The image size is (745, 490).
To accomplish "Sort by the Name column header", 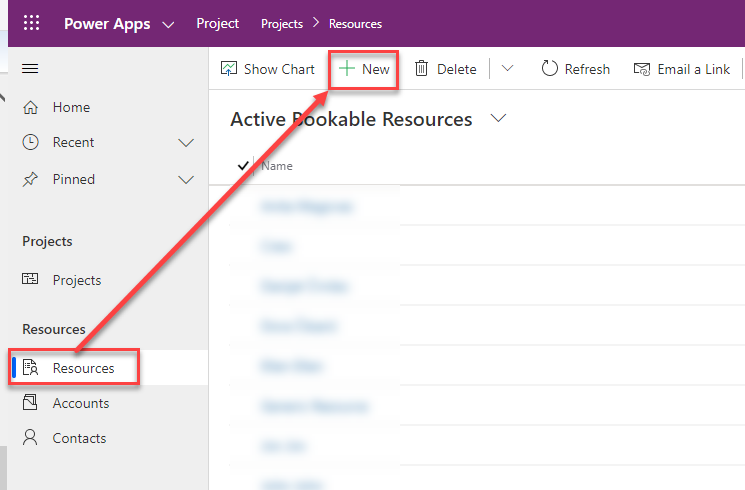I will tap(277, 166).
